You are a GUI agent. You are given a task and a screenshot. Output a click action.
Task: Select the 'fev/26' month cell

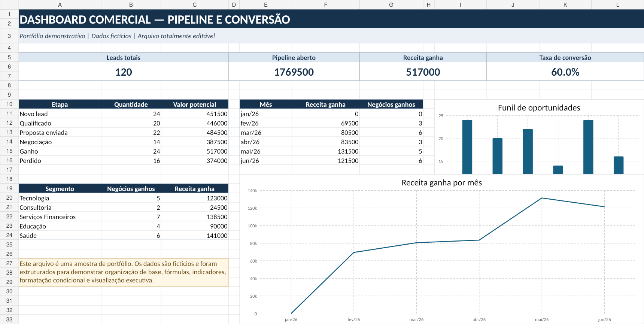(x=266, y=123)
